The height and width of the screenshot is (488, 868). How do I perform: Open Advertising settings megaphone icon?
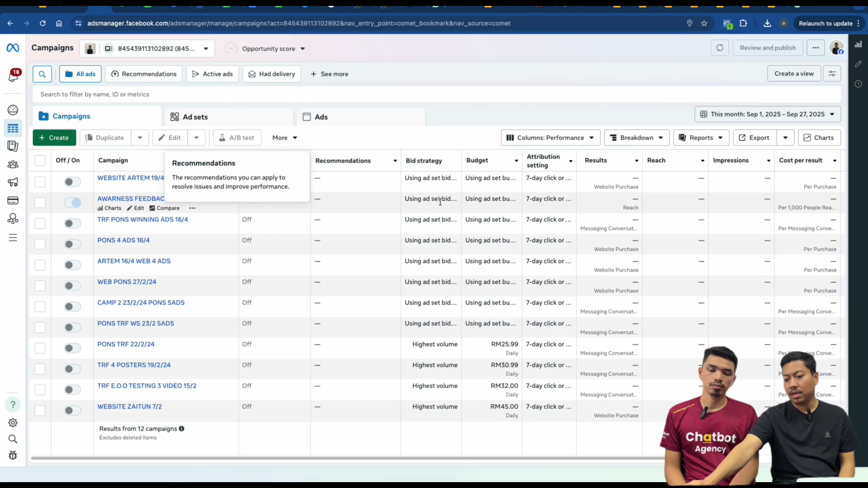click(13, 182)
